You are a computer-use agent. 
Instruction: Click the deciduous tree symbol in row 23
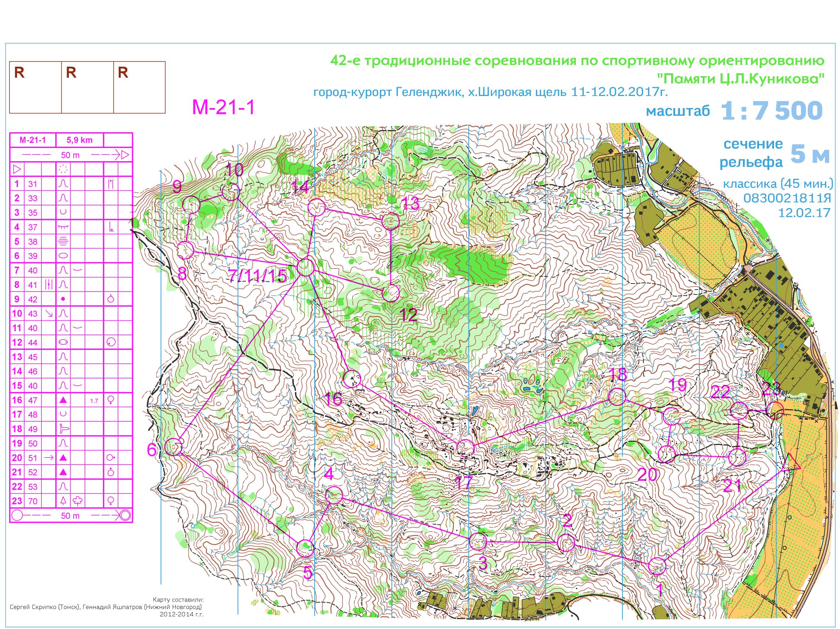click(x=78, y=501)
